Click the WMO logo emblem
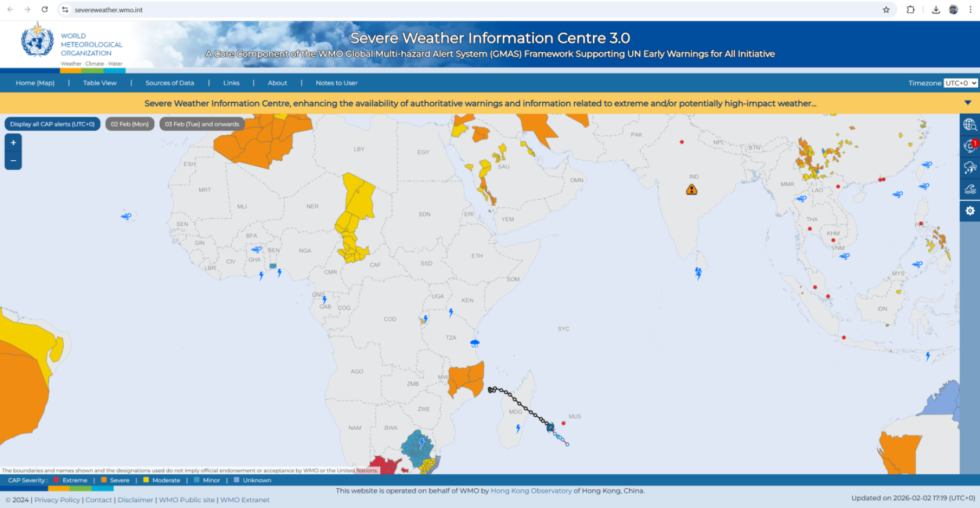This screenshot has width=980, height=508. point(37,40)
